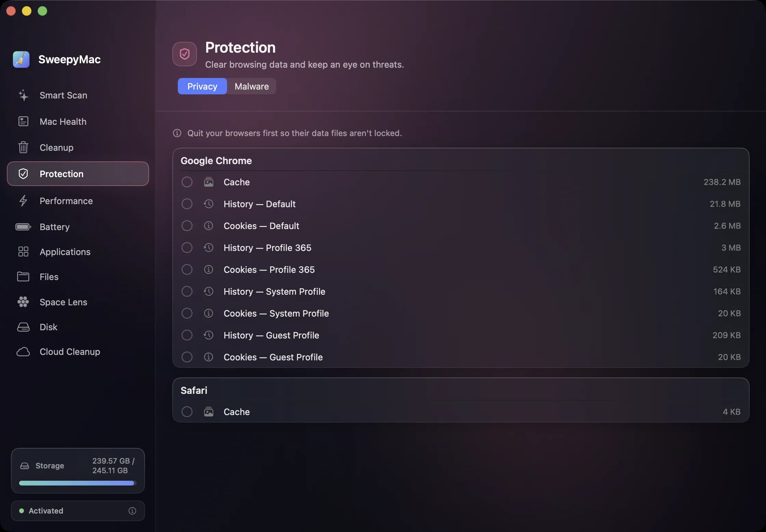Screen dimensions: 766x532
Task: Tick the History — Profile 365 checkbox
Action: [187, 248]
